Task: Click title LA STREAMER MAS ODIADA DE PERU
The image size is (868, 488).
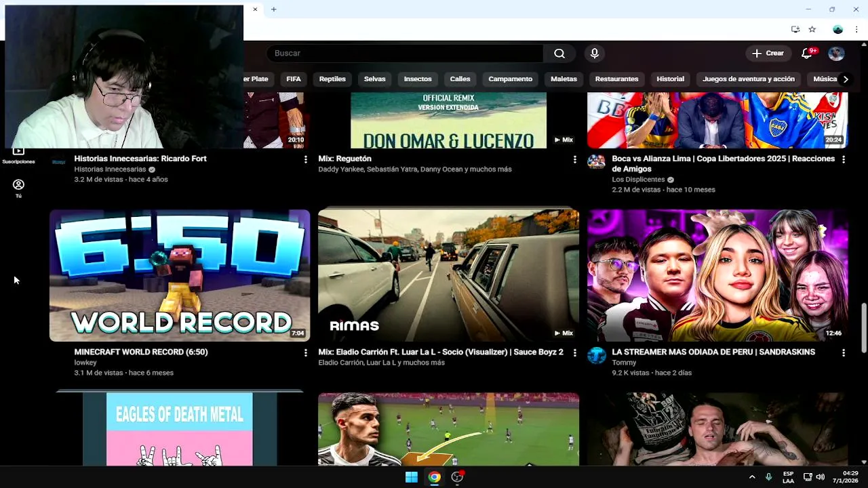Action: [x=713, y=352]
